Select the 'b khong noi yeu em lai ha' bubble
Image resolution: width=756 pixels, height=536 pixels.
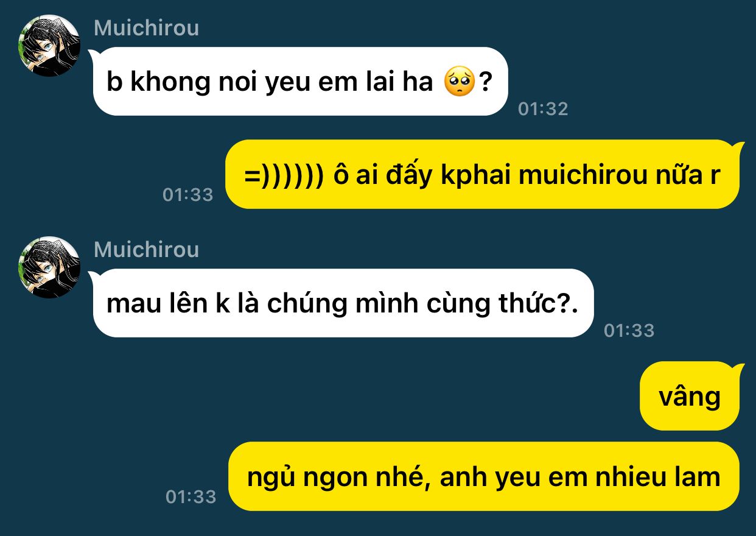(x=299, y=82)
